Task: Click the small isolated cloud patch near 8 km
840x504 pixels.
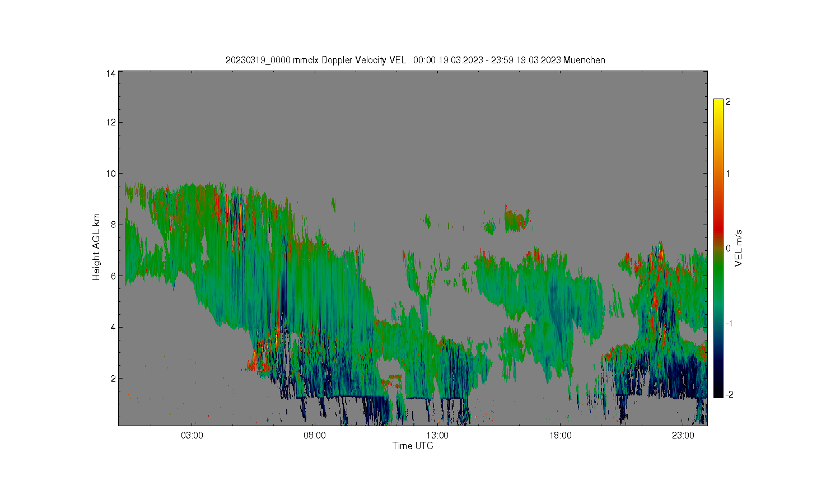Action: (x=517, y=219)
